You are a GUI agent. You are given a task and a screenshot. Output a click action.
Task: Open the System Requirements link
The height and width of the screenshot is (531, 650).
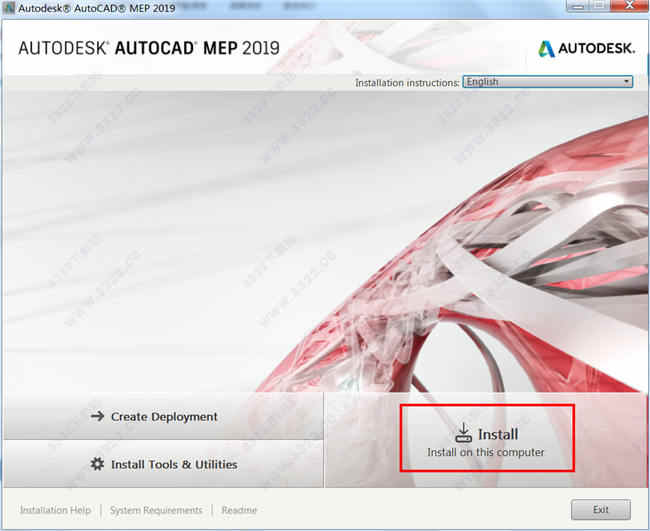pyautogui.click(x=156, y=510)
